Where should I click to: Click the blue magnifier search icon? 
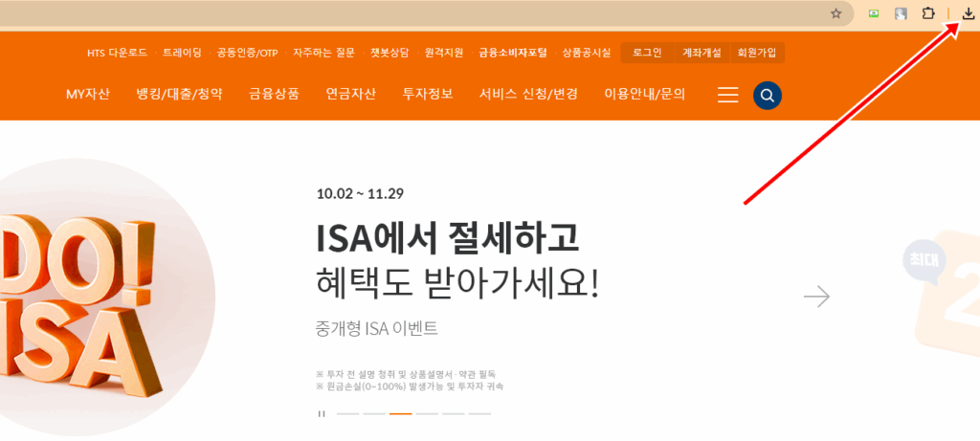767,95
